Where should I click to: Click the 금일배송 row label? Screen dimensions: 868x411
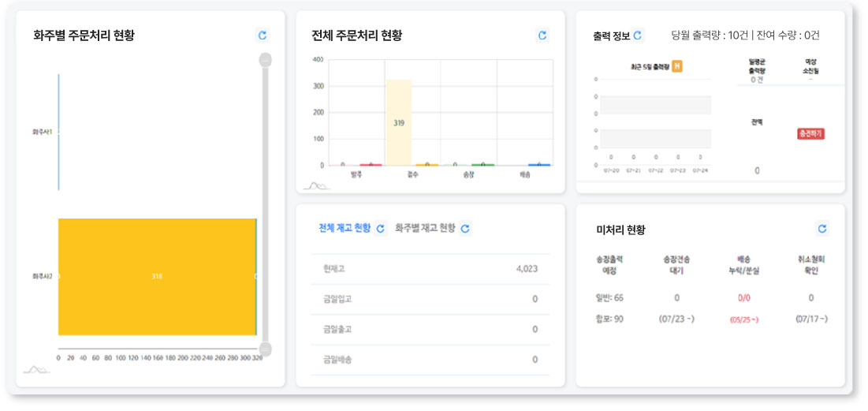tap(337, 360)
